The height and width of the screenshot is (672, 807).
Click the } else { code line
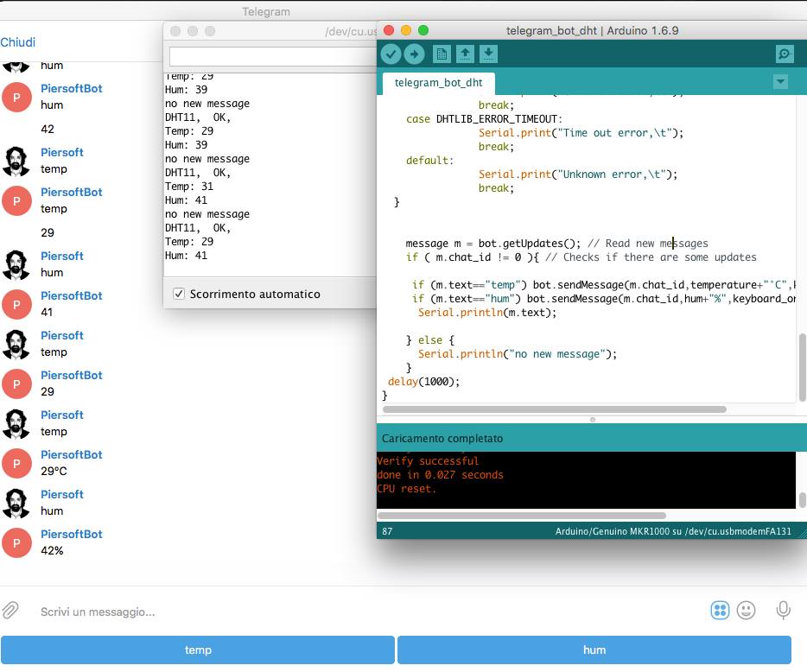(x=430, y=340)
